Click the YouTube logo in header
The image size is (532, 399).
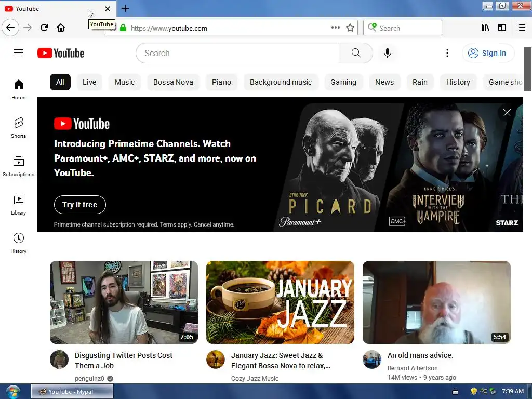click(61, 53)
